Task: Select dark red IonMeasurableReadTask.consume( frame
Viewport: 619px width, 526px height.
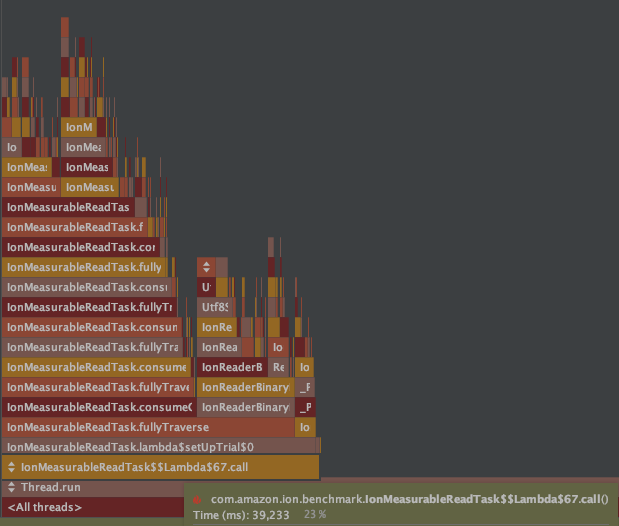Action: [x=99, y=407]
